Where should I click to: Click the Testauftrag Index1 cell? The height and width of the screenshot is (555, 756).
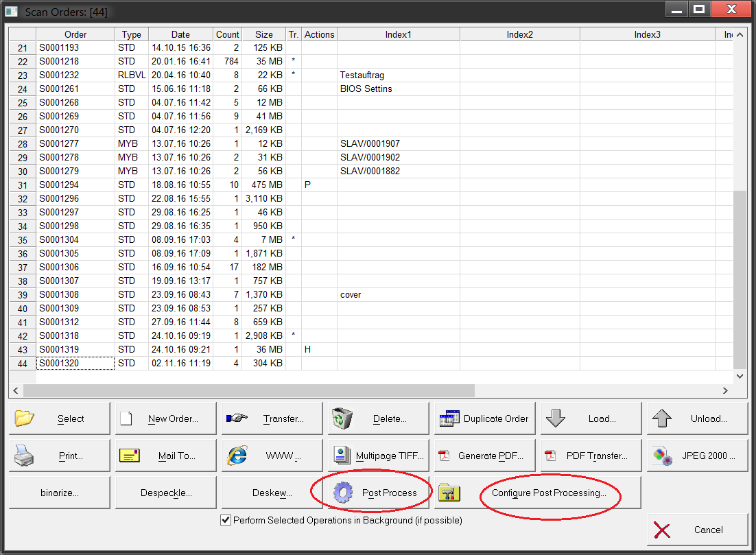pos(399,75)
